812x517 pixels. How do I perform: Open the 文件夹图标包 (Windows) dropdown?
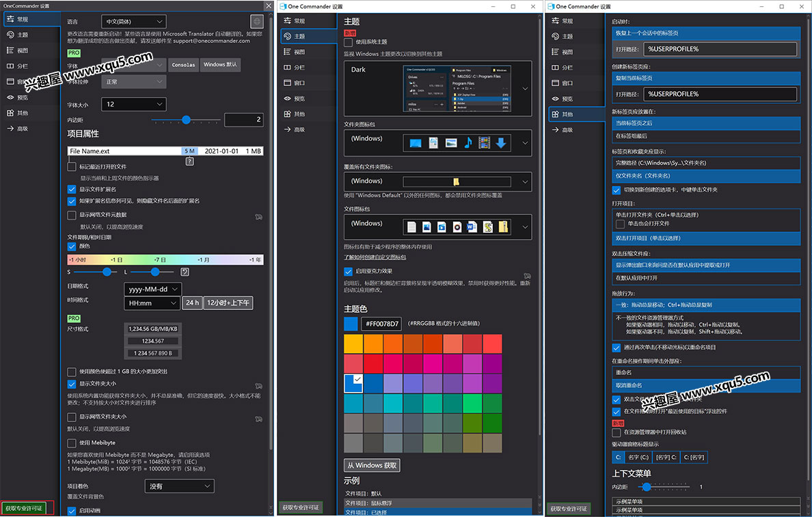click(437, 143)
